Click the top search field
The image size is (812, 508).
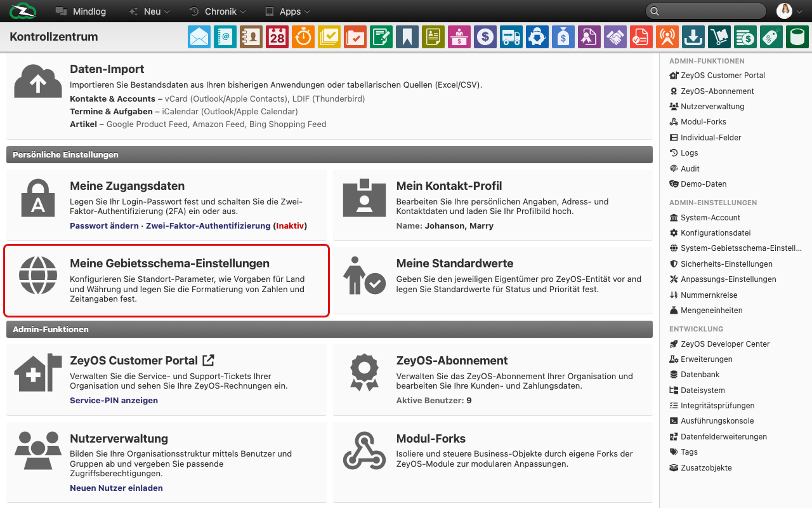[x=705, y=11]
